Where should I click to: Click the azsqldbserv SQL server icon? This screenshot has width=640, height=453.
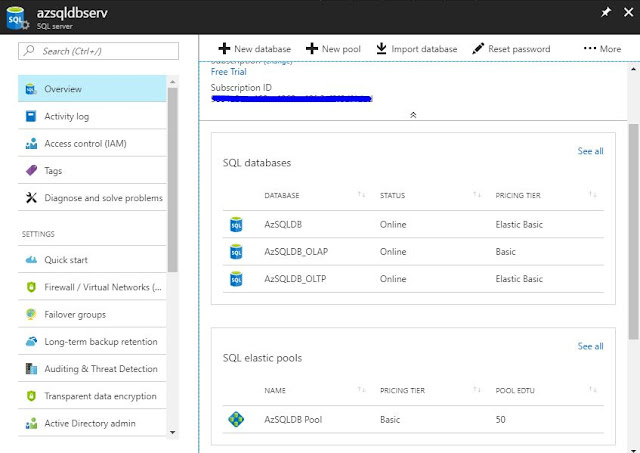click(x=17, y=18)
